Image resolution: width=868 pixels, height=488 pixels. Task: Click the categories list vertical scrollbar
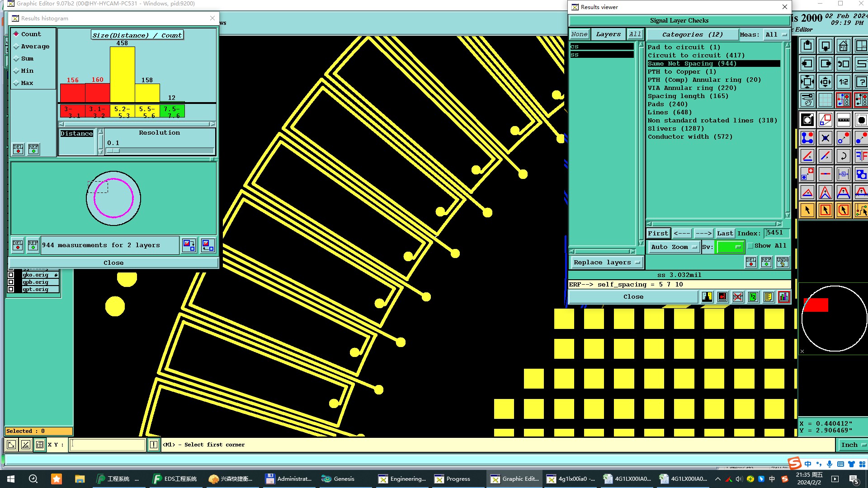pos(788,131)
